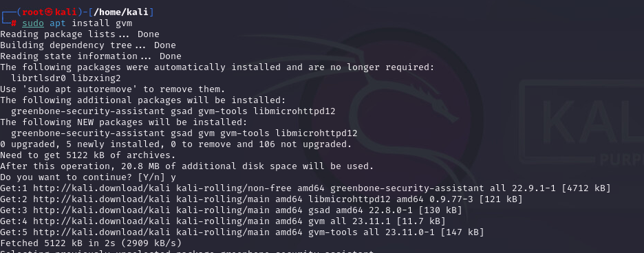
Task: Click the 'Fetched 5122 kB' line
Action: (x=91, y=243)
